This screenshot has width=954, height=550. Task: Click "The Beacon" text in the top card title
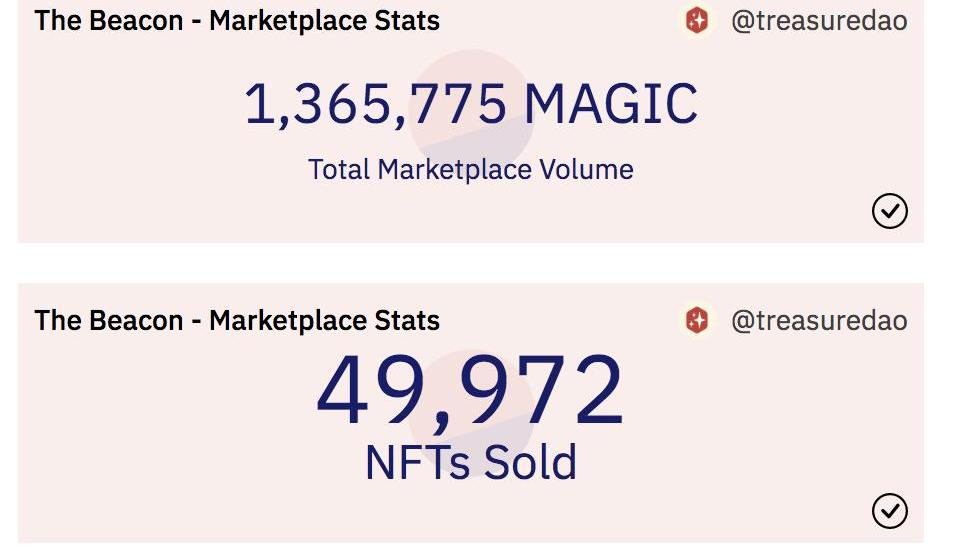pos(109,20)
